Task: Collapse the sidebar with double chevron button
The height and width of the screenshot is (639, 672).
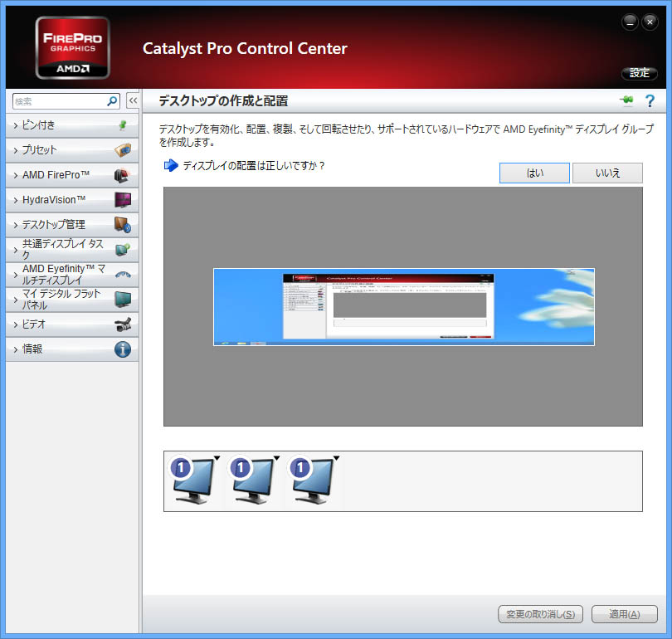Action: tap(133, 101)
